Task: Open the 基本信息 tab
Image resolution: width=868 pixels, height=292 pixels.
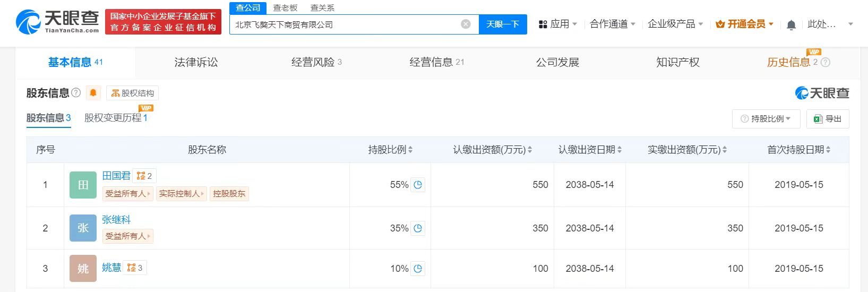Action: point(75,62)
